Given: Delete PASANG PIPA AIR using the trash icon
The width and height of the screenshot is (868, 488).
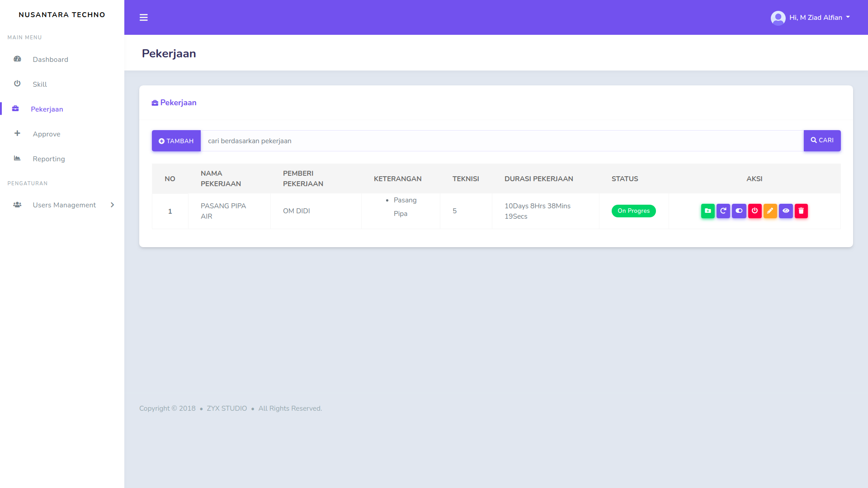Looking at the screenshot, I should [801, 211].
